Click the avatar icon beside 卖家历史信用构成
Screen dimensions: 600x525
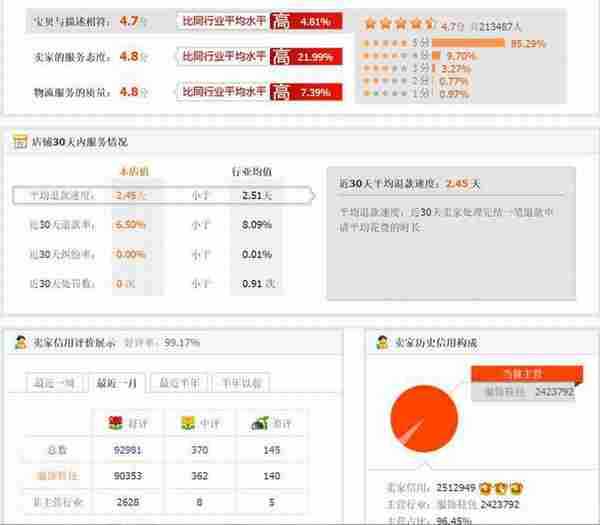382,343
